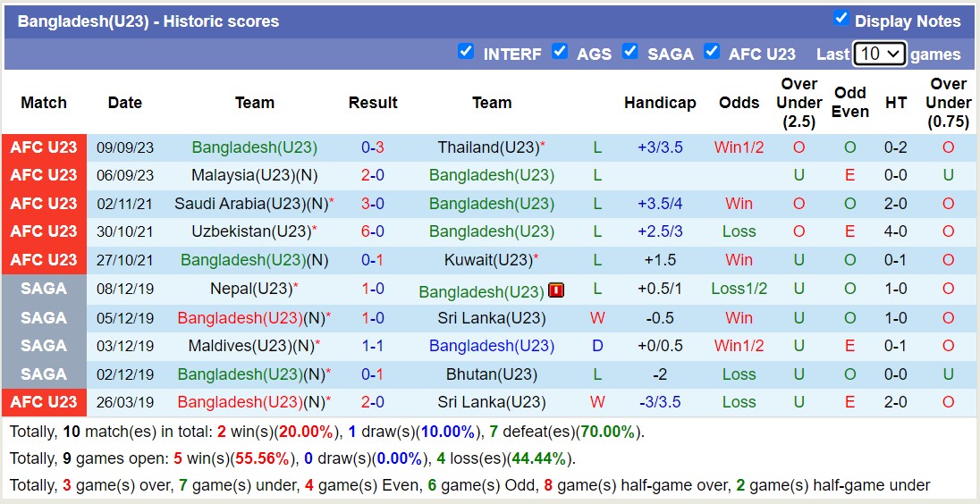Open Thailand(U23) team link
Screen dimensions: 980x504
[x=488, y=147]
